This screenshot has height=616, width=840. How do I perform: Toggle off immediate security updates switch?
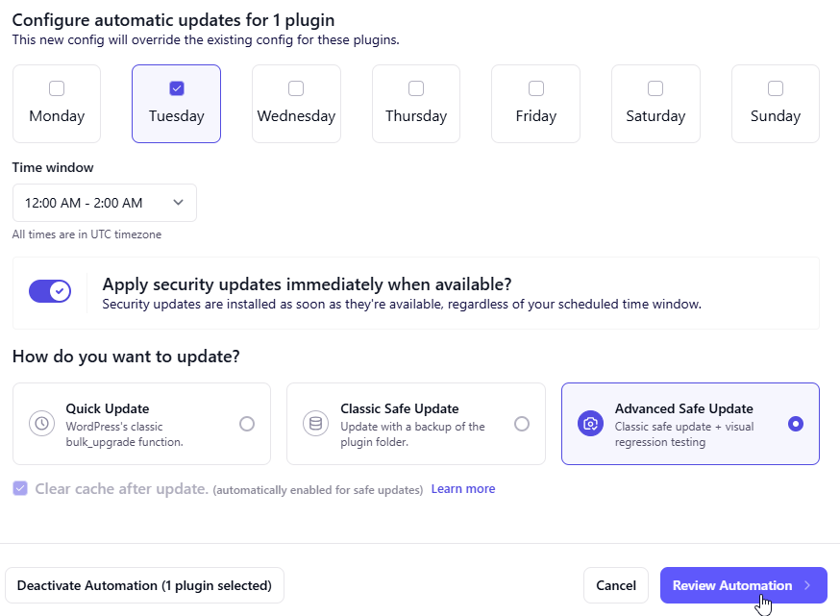[x=50, y=291]
